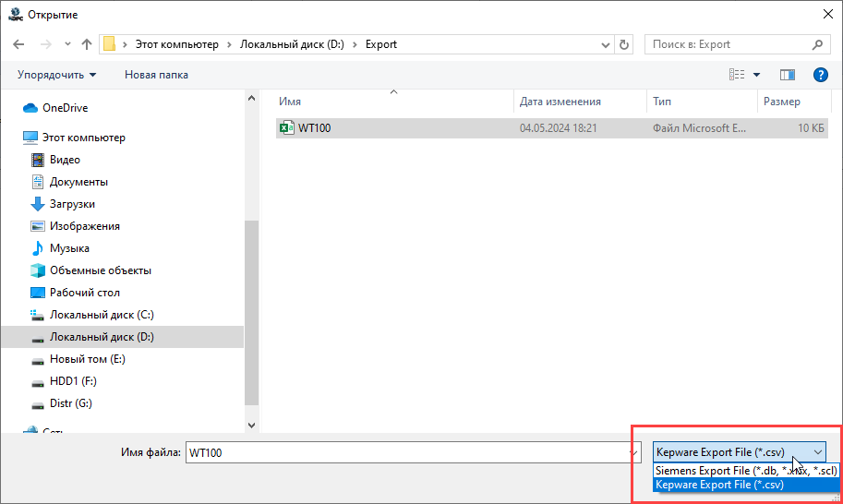Go forward with the right arrow
Viewport: 843px width, 504px height.
(x=45, y=44)
